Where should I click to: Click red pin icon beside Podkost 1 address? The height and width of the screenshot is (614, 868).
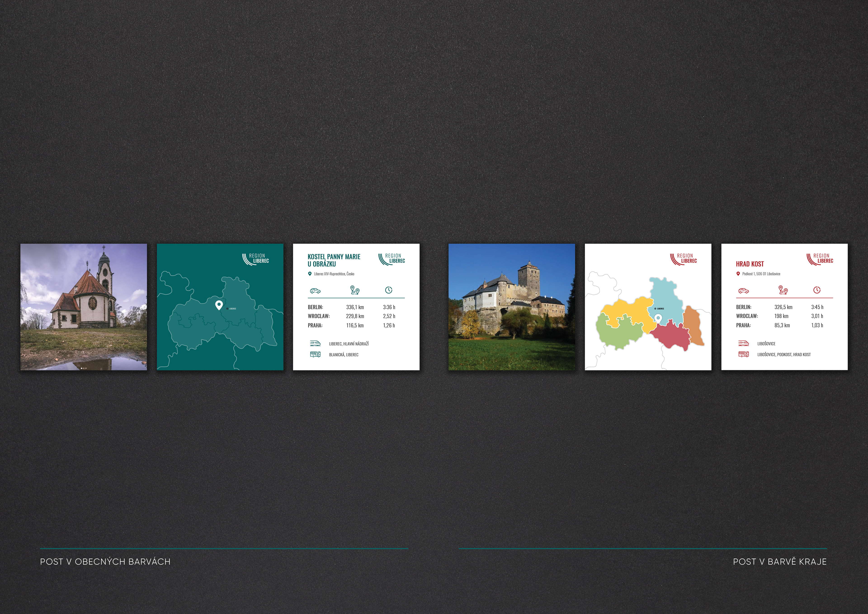pyautogui.click(x=738, y=274)
